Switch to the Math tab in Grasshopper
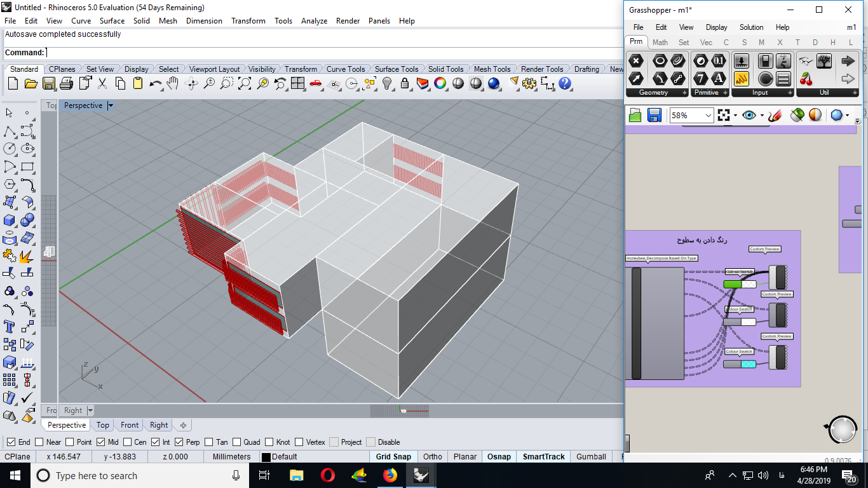The width and height of the screenshot is (868, 488). (660, 43)
